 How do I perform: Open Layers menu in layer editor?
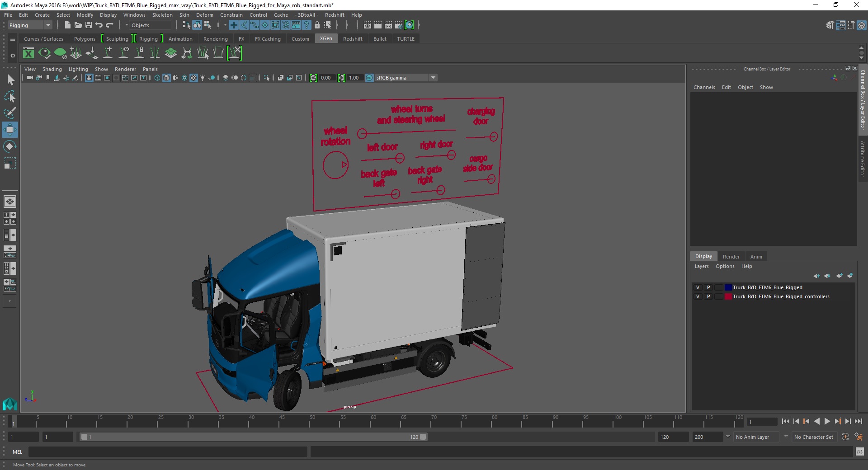click(702, 266)
